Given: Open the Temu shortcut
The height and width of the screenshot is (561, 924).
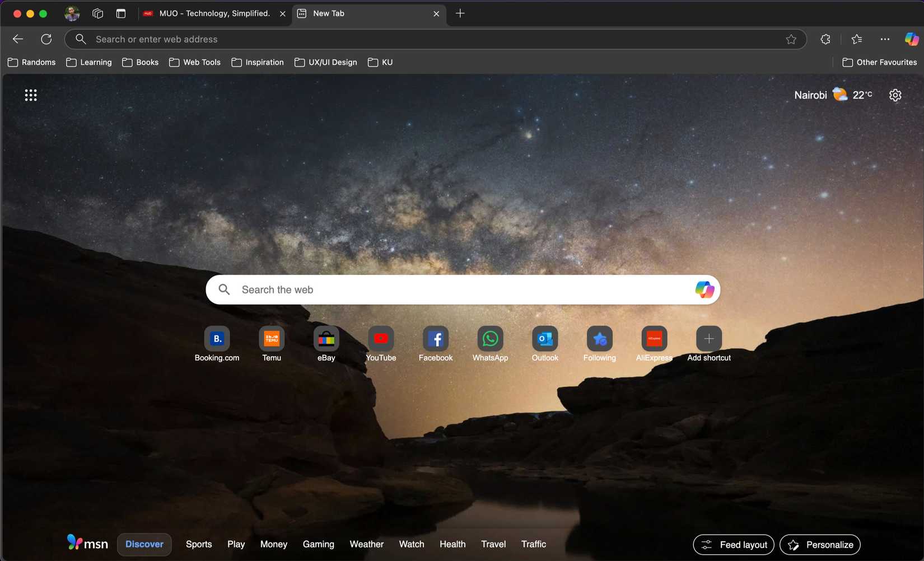Looking at the screenshot, I should click(x=272, y=338).
